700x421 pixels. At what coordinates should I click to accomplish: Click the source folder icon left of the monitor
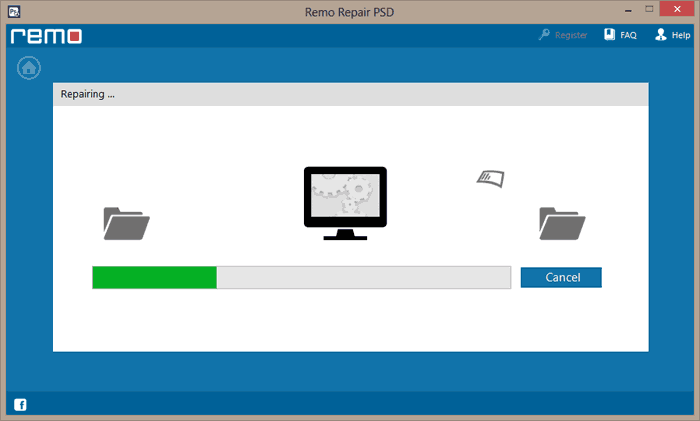[x=126, y=224]
